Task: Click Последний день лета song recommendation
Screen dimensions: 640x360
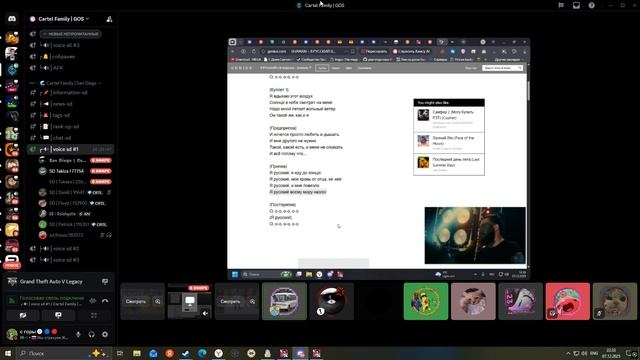Action: pyautogui.click(x=449, y=164)
